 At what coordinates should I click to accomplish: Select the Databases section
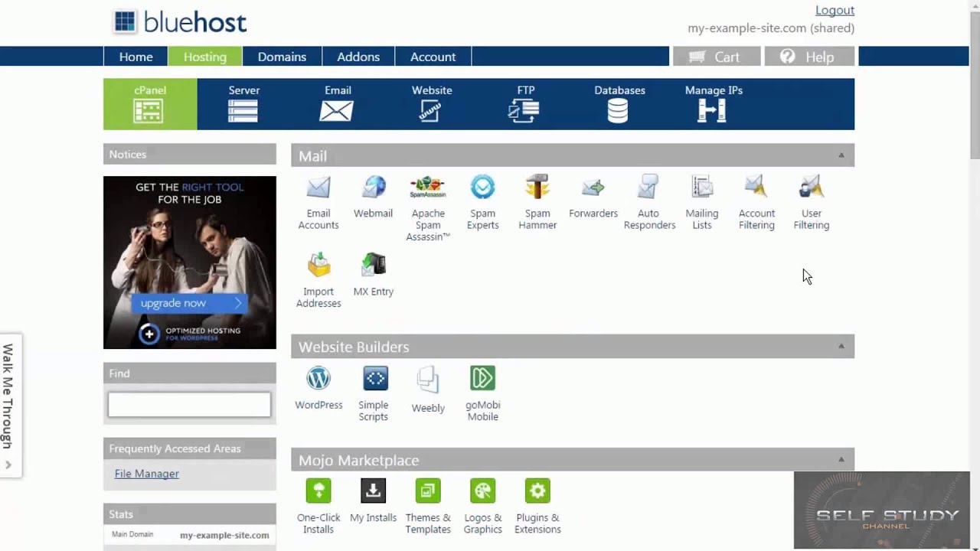[x=619, y=104]
